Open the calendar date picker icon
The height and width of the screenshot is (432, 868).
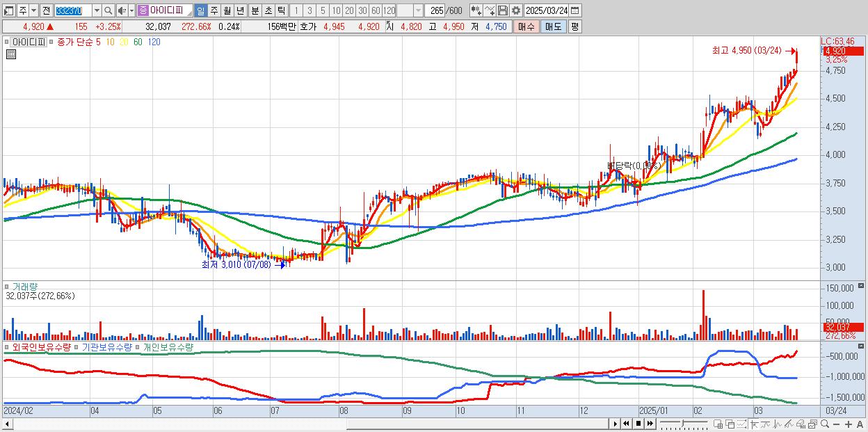575,10
